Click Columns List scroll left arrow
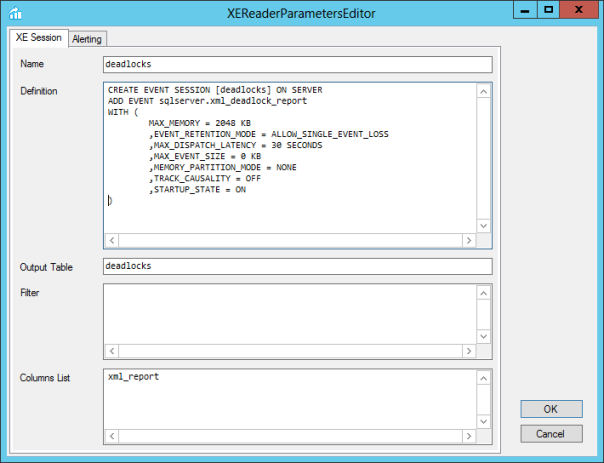 click(x=112, y=436)
